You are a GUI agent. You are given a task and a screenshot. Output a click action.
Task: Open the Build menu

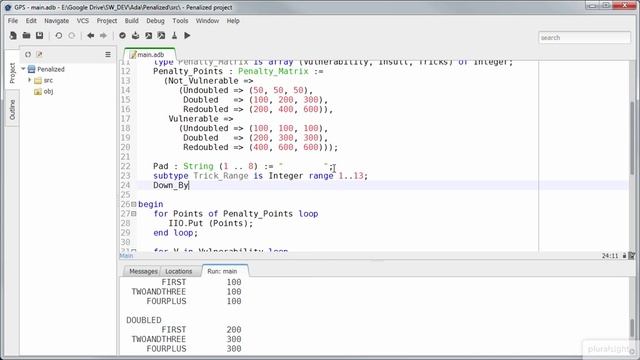click(x=131, y=21)
